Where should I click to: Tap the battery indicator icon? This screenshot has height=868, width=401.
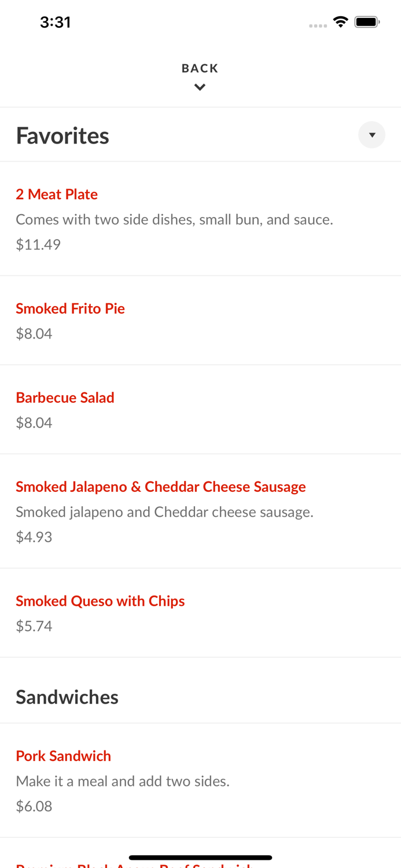tap(367, 21)
